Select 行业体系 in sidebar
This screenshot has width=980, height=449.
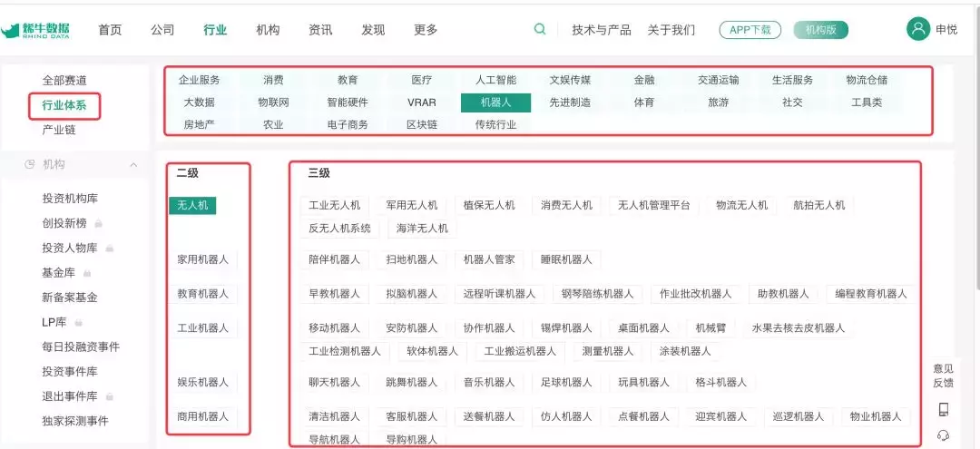coord(64,105)
